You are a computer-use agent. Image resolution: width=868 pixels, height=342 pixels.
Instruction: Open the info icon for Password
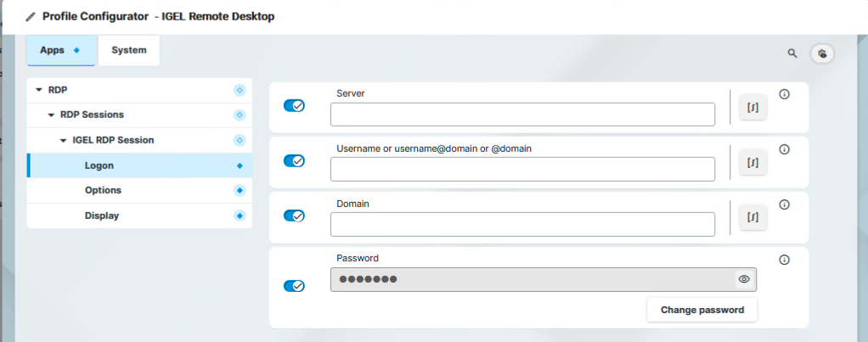click(784, 260)
